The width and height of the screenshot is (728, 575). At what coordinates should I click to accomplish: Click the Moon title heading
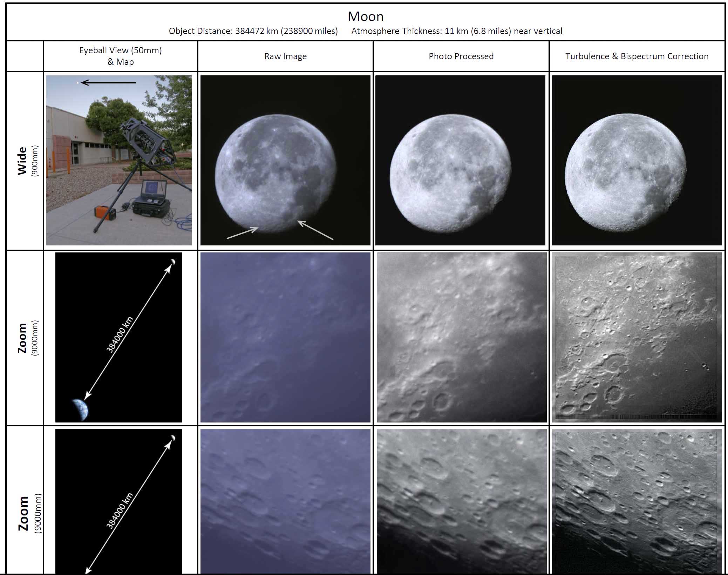[365, 16]
